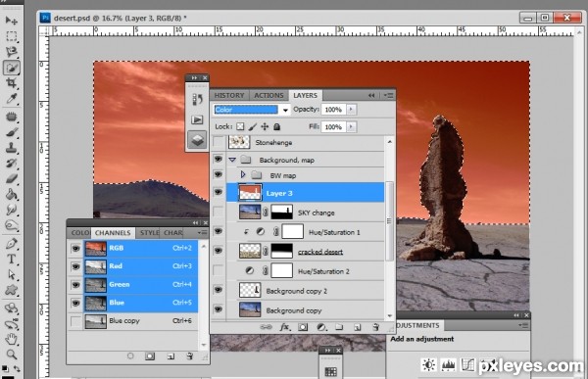Select the Brush tool
This screenshot has height=379, width=588.
click(x=11, y=132)
